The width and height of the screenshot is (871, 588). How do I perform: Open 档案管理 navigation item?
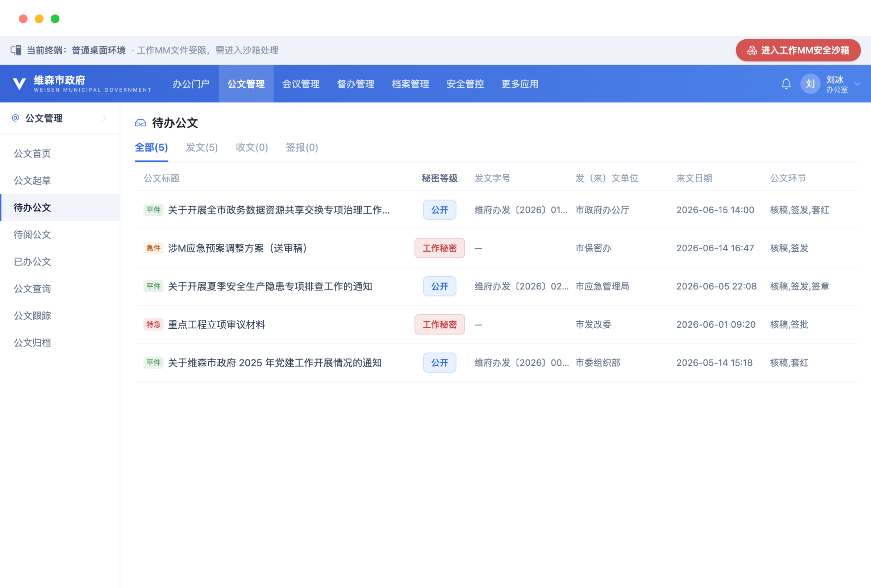click(411, 84)
